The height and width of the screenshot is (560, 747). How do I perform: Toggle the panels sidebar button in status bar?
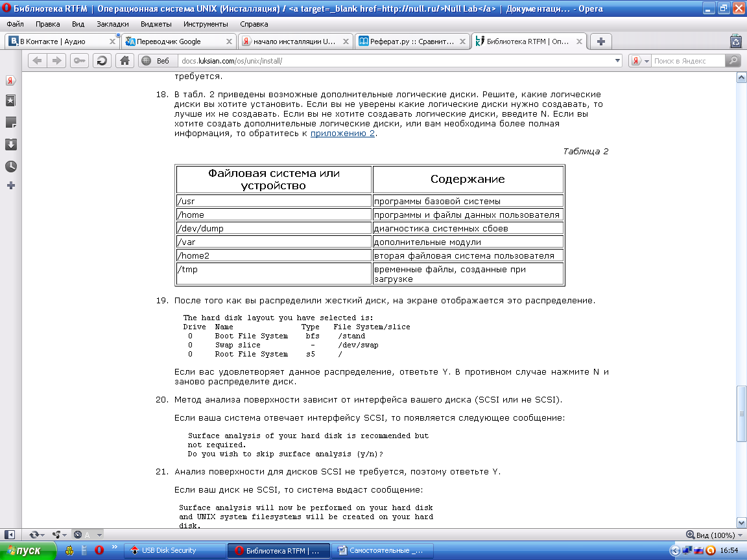pyautogui.click(x=10, y=535)
